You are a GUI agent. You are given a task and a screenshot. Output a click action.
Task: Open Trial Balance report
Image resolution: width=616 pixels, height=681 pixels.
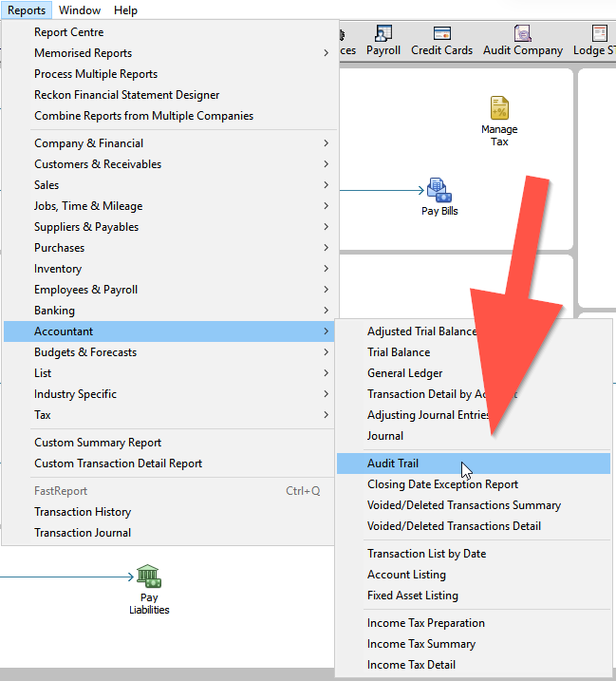coord(474,352)
